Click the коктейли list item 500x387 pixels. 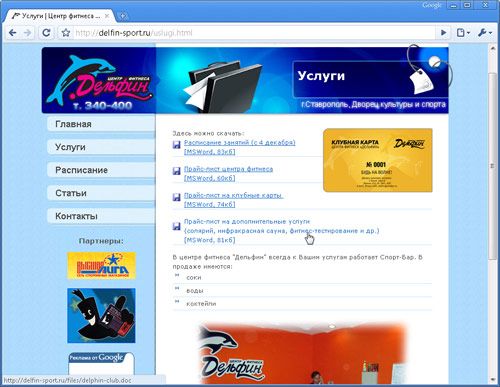tap(201, 304)
